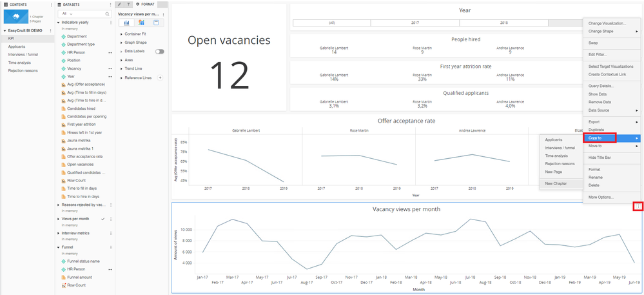
Task: Open the Format tab
Action: (146, 4)
